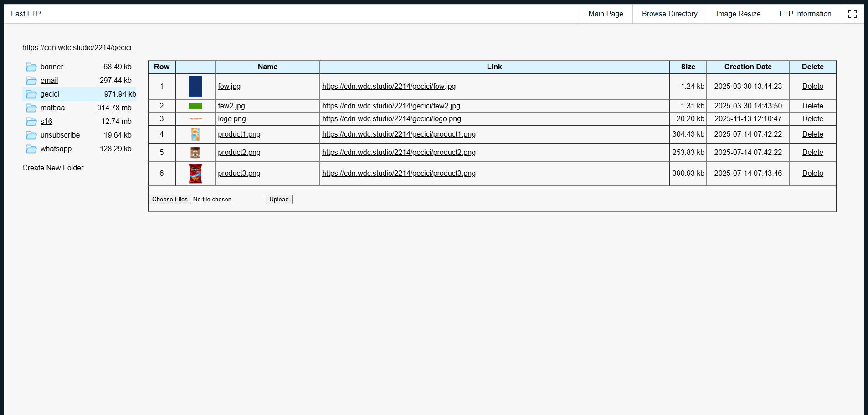The width and height of the screenshot is (868, 415).
Task: Open the product1.png file name
Action: coord(239,134)
